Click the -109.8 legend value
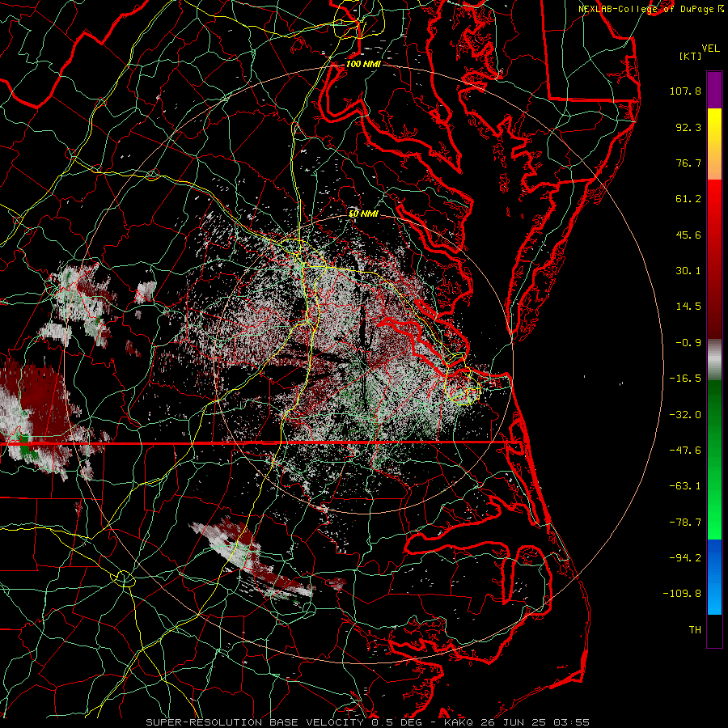The height and width of the screenshot is (728, 728). [x=682, y=594]
